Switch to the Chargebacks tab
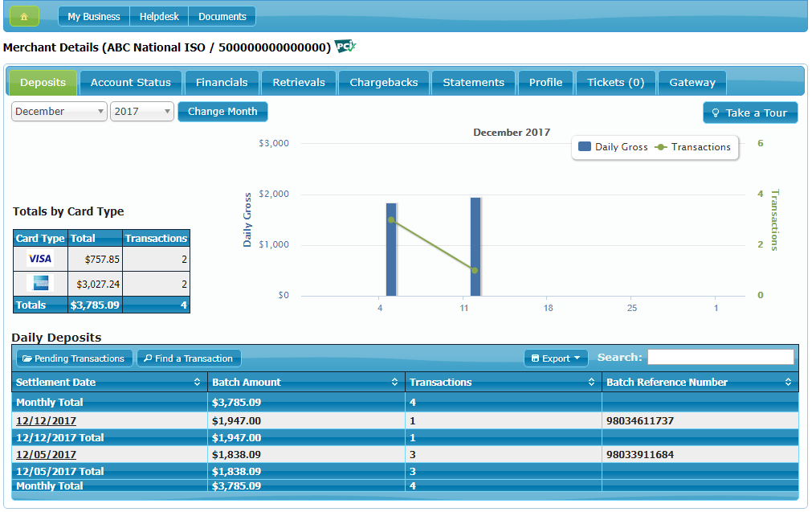812x512 pixels. coord(384,83)
